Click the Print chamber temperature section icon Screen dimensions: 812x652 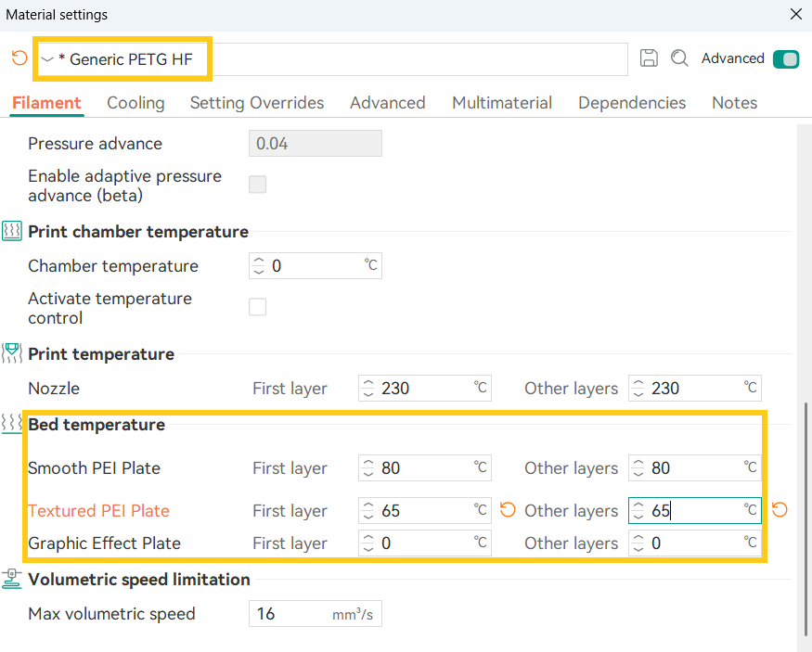pos(12,231)
